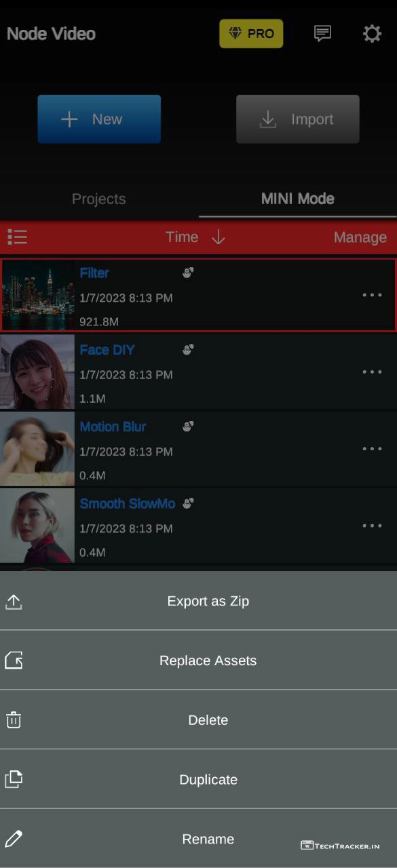Click the Duplicate copy icon
397x868 pixels.
point(14,779)
